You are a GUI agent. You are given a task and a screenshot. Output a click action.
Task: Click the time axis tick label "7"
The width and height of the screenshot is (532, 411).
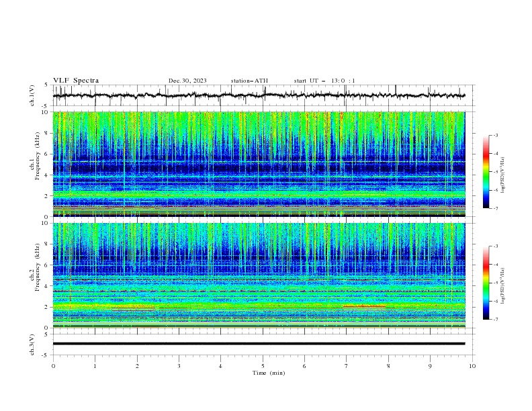346,366
